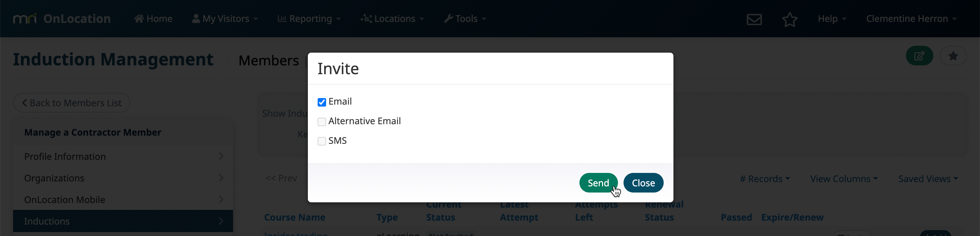Click the star favorites icon in navbar

pyautogui.click(x=790, y=19)
